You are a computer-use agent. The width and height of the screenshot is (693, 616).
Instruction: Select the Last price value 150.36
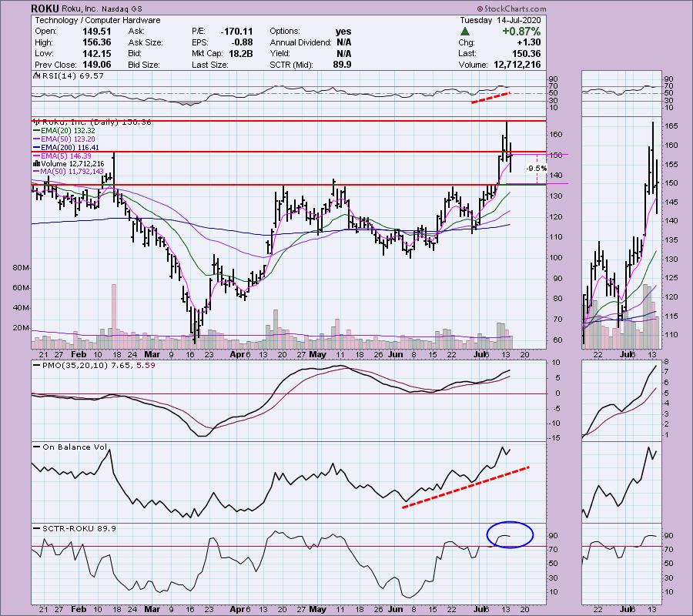[x=527, y=53]
